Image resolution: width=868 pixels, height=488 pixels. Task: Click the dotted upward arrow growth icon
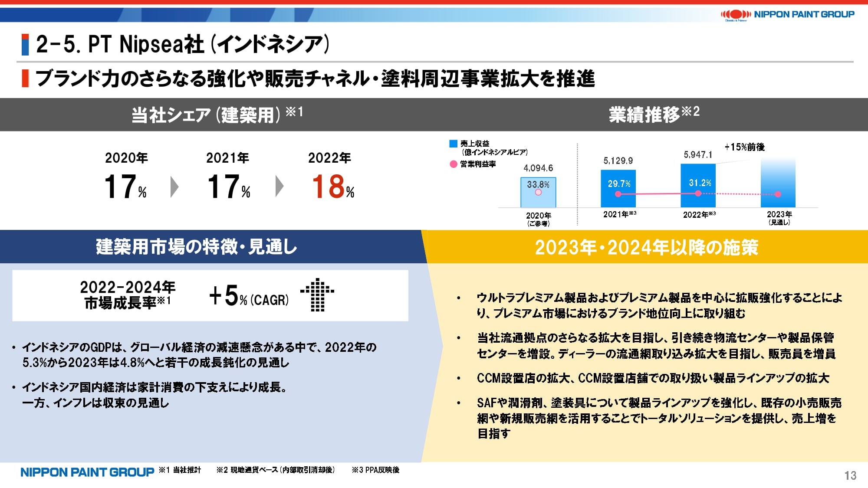tap(317, 295)
